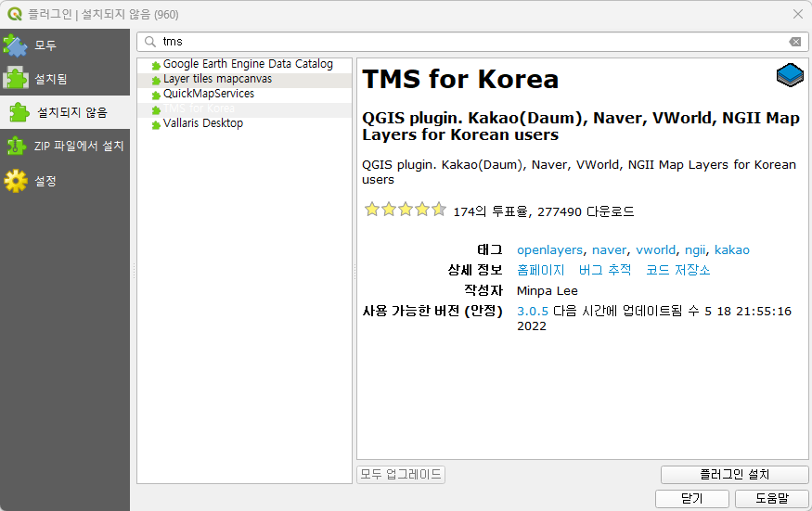Screen dimensions: 812x511
Task: Select Vallaris Desktop plugin
Action: (x=244, y=123)
